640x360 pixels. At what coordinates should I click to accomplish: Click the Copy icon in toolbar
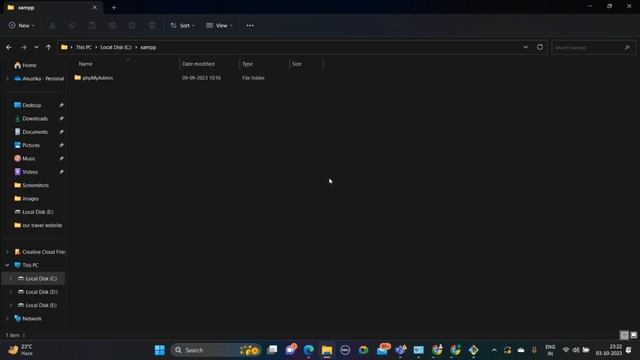(x=72, y=25)
